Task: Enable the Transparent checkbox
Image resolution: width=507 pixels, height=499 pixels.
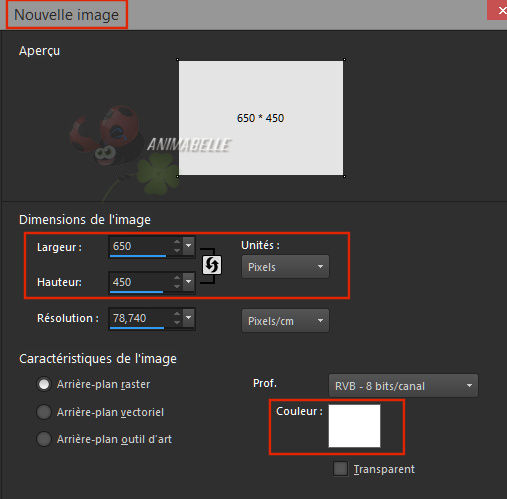Action: [340, 469]
